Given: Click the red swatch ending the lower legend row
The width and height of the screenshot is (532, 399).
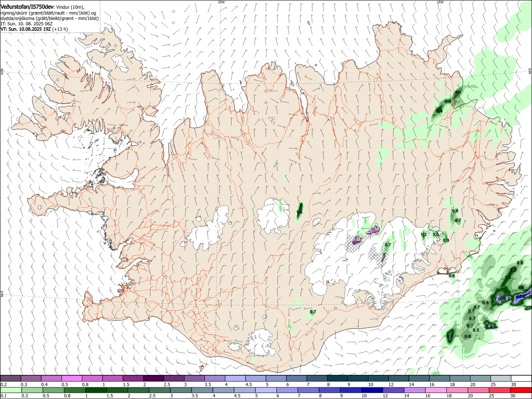Looking at the screenshot, I should tap(521, 390).
